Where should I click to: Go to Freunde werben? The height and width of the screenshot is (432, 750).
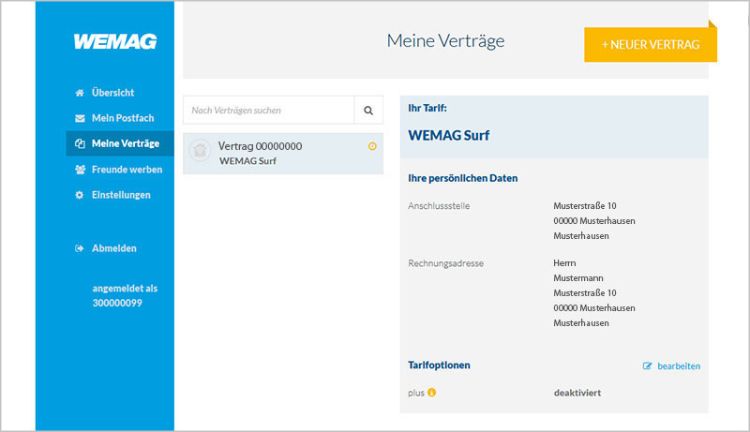(127, 169)
